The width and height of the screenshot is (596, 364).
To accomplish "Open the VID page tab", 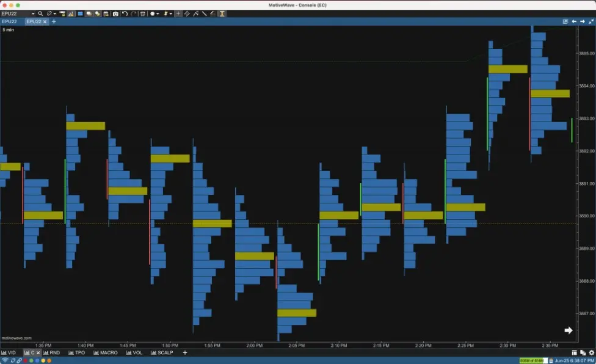I will (9, 352).
